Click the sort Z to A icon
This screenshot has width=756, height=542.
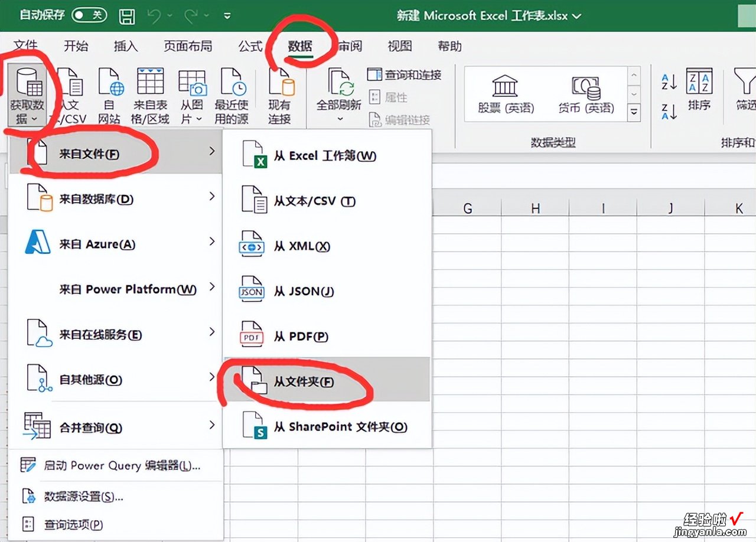click(x=669, y=111)
